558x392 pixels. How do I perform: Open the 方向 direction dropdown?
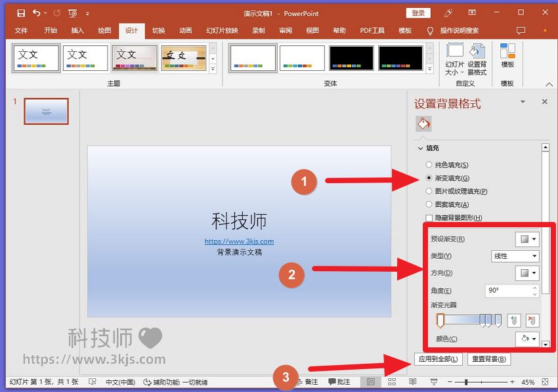pos(527,273)
